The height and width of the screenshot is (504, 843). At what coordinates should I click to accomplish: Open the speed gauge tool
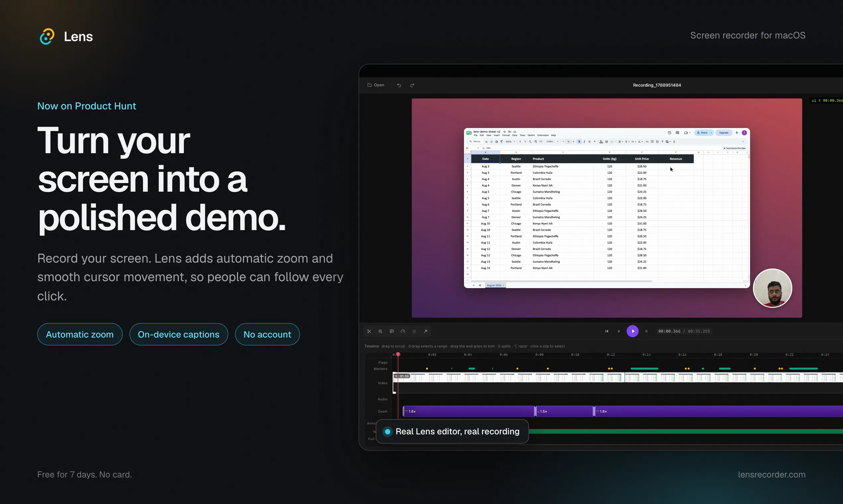click(x=403, y=331)
